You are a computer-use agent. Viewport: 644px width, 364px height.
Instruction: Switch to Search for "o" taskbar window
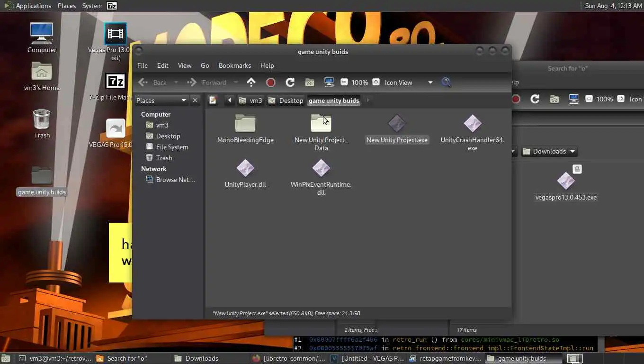coord(132,358)
